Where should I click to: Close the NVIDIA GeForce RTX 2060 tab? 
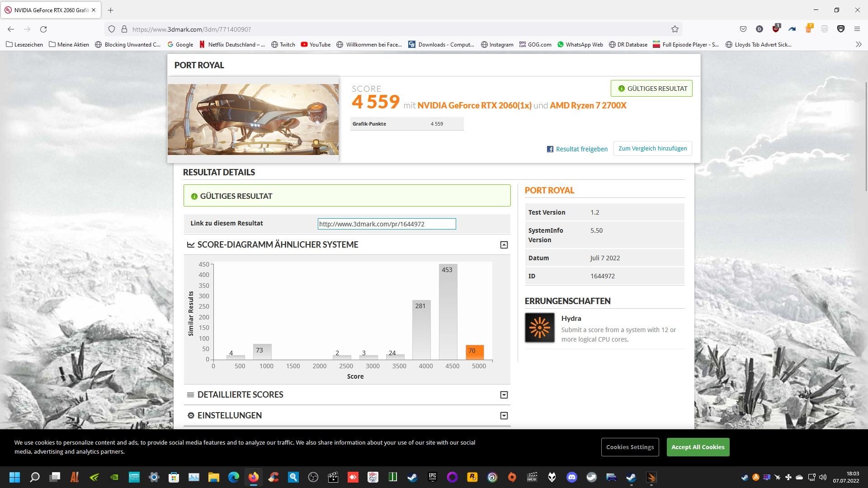94,10
